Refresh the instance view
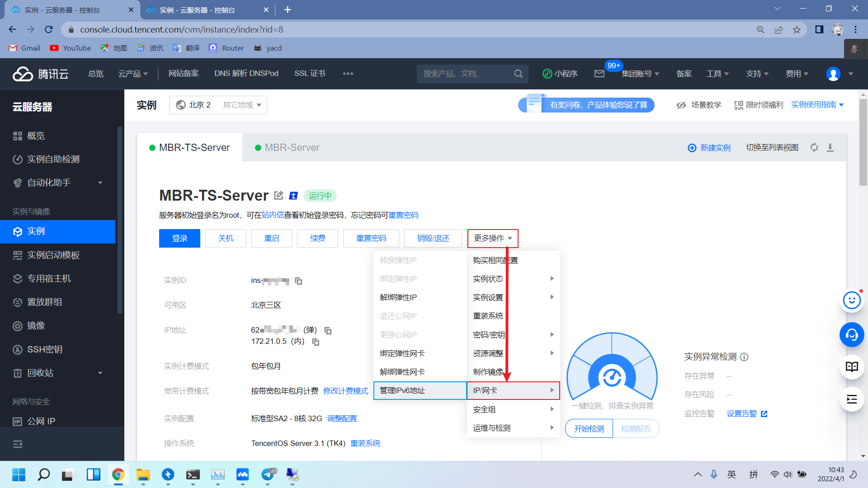The image size is (868, 488). 814,148
